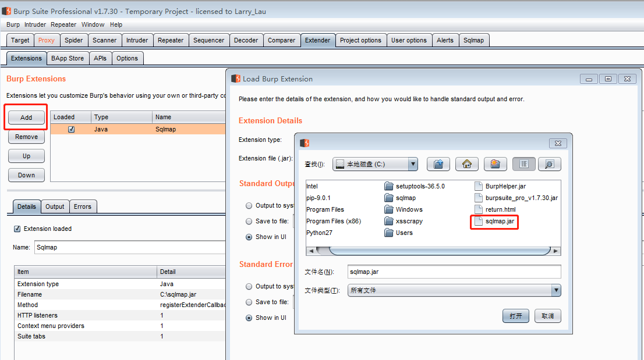Select Standard Output 'Show in UI' radio
Screen dimensions: 644x360
tap(249, 237)
